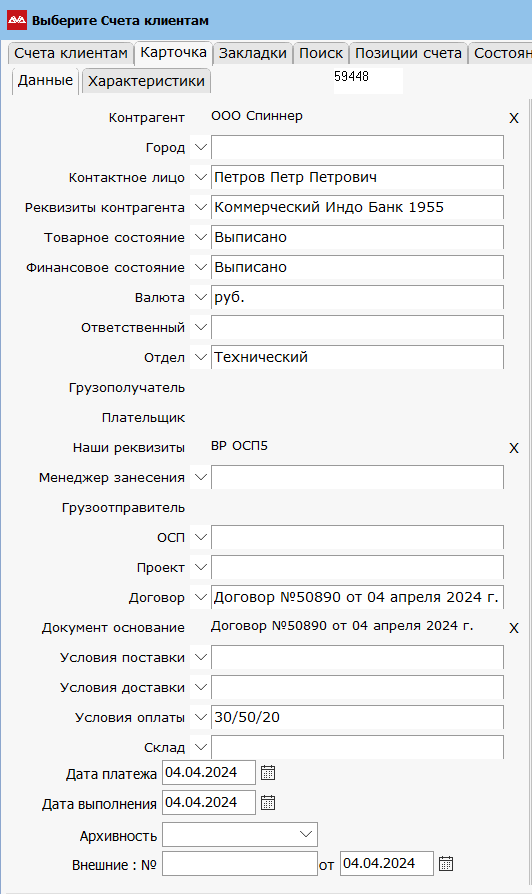This screenshot has width=532, height=894.
Task: Expand the Город dropdown arrow
Action: pyautogui.click(x=200, y=147)
